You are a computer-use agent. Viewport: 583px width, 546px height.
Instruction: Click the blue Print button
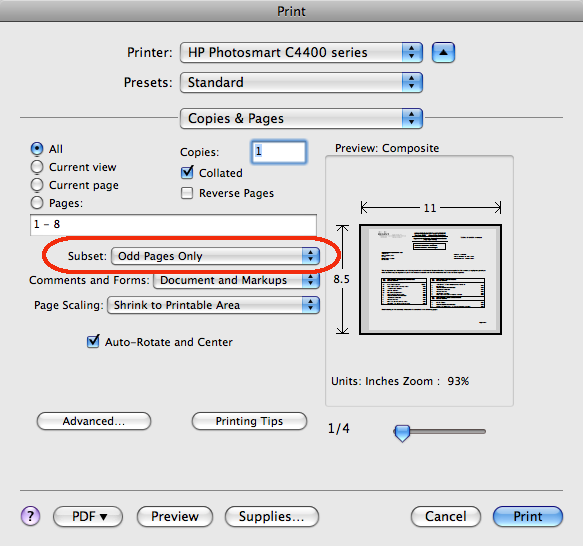click(528, 516)
